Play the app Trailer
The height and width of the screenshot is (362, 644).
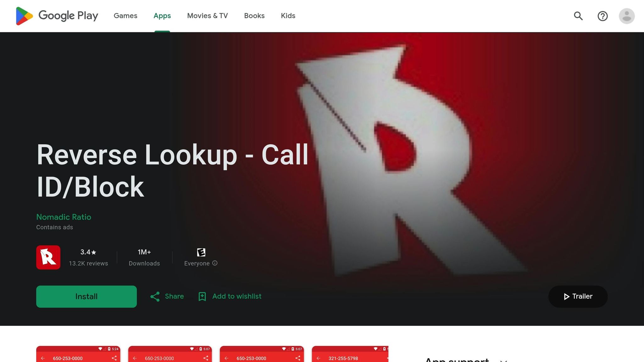point(578,296)
